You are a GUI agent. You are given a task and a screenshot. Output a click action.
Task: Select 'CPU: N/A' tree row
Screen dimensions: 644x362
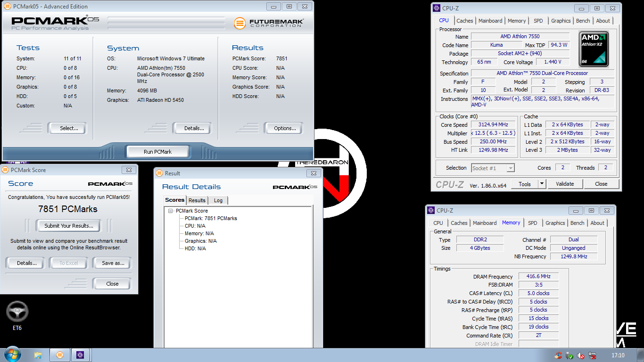click(196, 226)
